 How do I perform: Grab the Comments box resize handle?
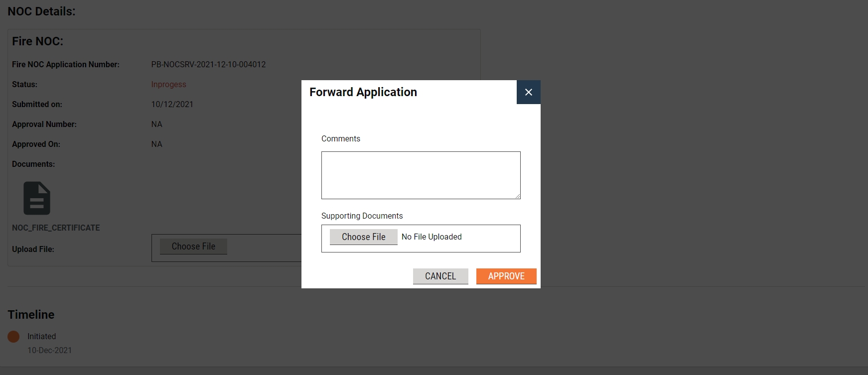tap(518, 196)
